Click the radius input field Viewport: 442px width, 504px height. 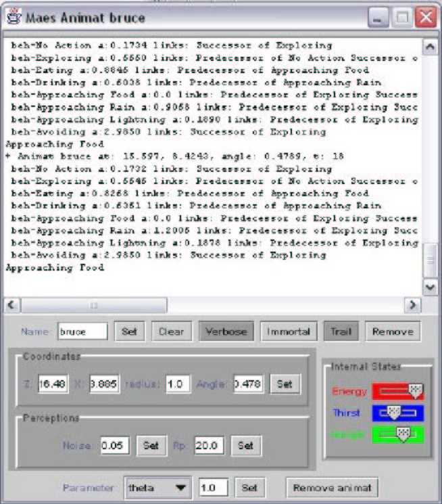click(x=177, y=384)
